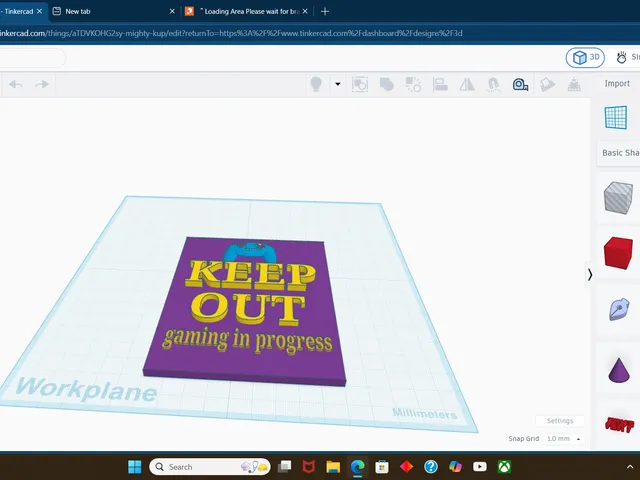Open the blue question mark help app

pyautogui.click(x=431, y=467)
